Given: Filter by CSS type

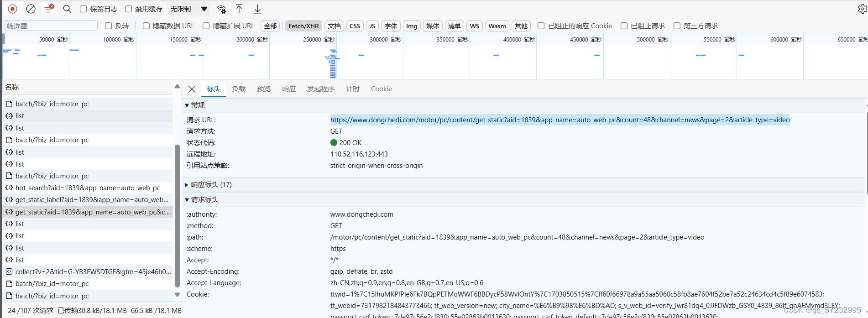Looking at the screenshot, I should 355,26.
